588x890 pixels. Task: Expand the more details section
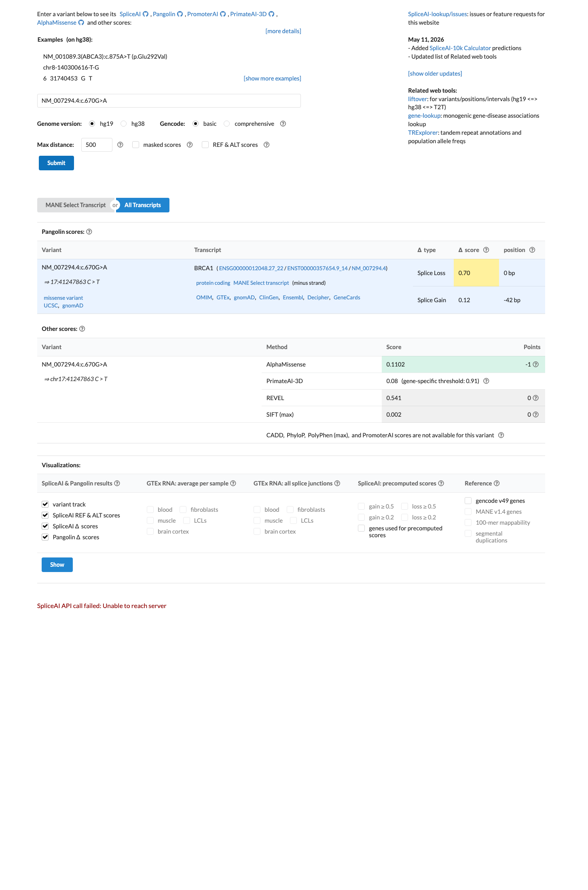click(x=283, y=31)
